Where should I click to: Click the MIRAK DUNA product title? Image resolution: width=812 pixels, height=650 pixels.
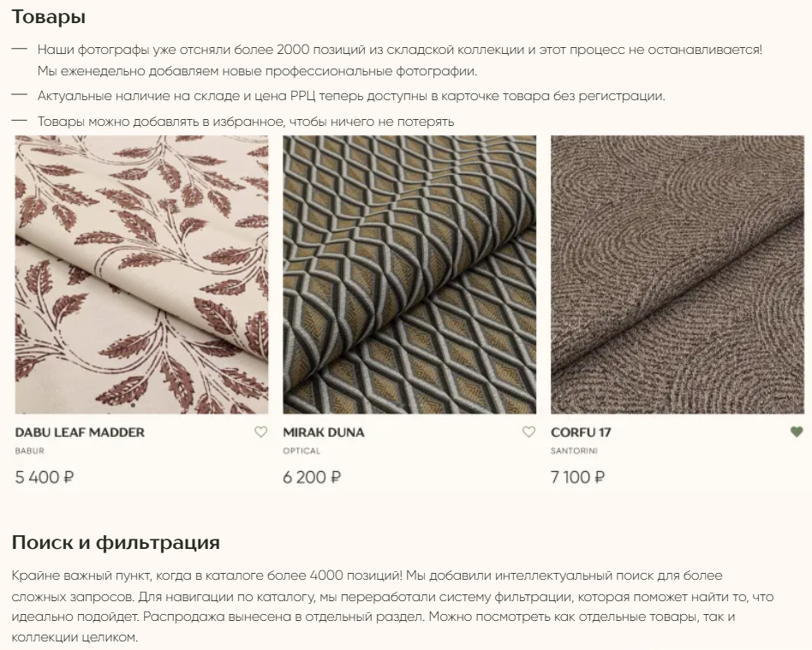pos(324,432)
